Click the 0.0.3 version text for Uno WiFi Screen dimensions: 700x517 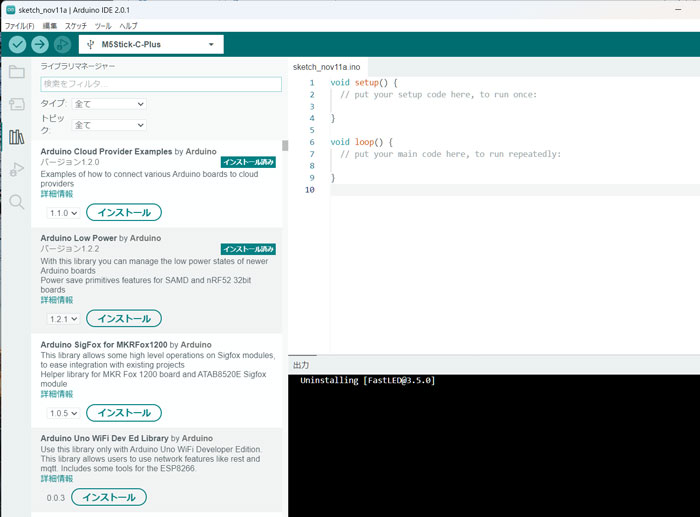coord(56,498)
